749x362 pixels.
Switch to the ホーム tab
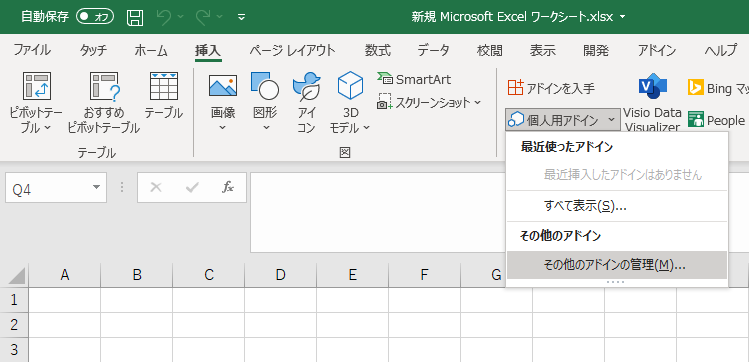(151, 50)
